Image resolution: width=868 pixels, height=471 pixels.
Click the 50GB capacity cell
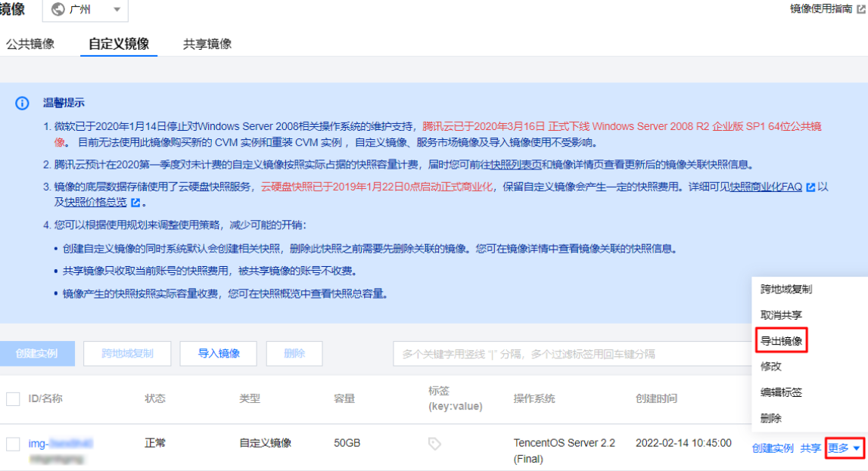347,443
